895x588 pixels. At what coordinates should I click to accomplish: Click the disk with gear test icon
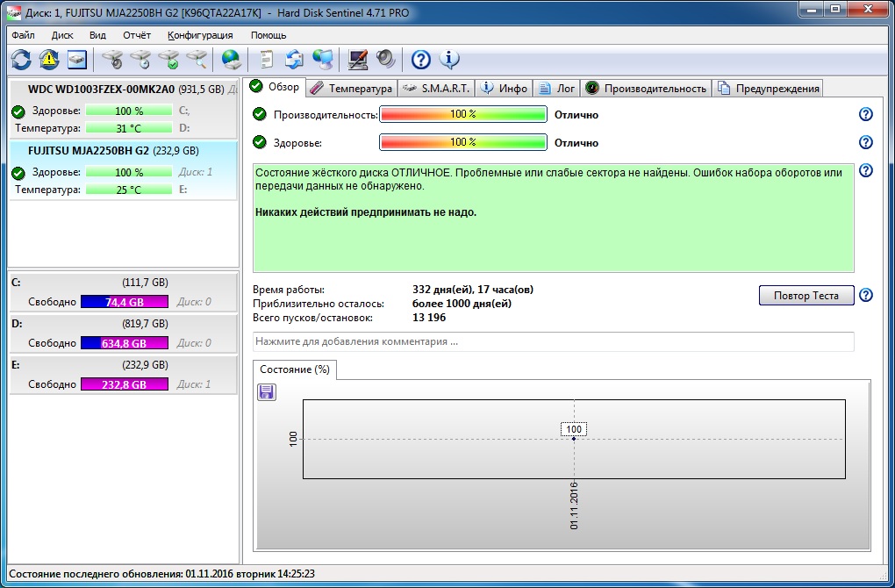point(113,60)
